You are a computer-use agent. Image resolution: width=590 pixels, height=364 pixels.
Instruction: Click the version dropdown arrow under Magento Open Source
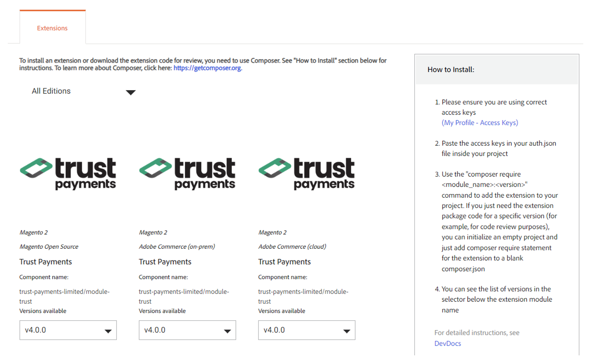[x=108, y=331]
